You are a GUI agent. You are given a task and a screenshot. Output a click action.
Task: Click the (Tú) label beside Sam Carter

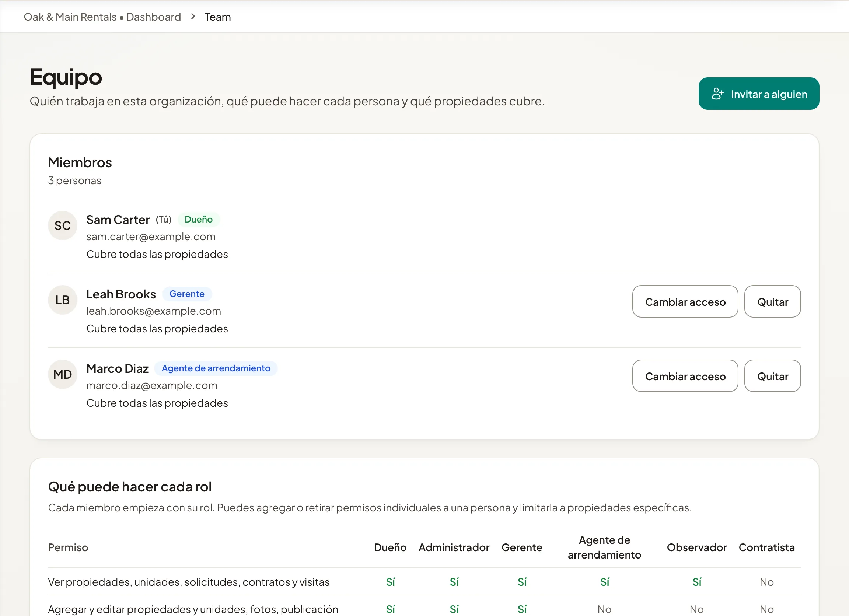(164, 219)
